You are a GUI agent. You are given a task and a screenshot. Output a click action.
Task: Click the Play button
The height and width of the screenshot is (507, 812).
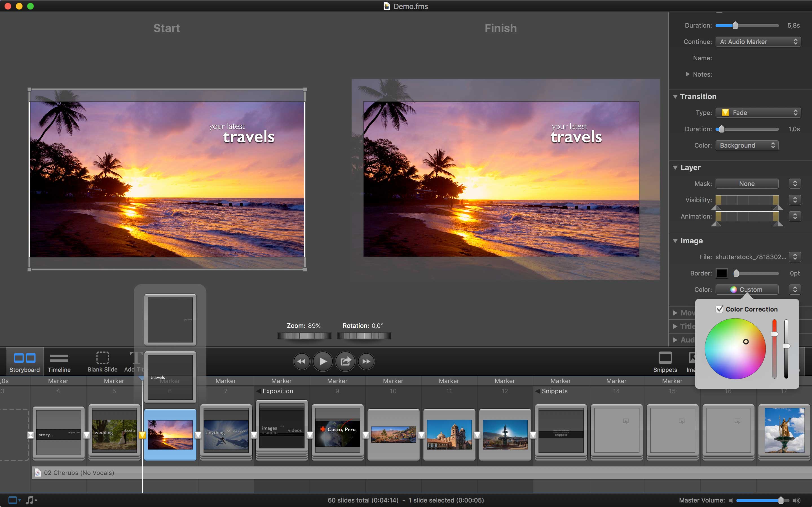coord(323,361)
